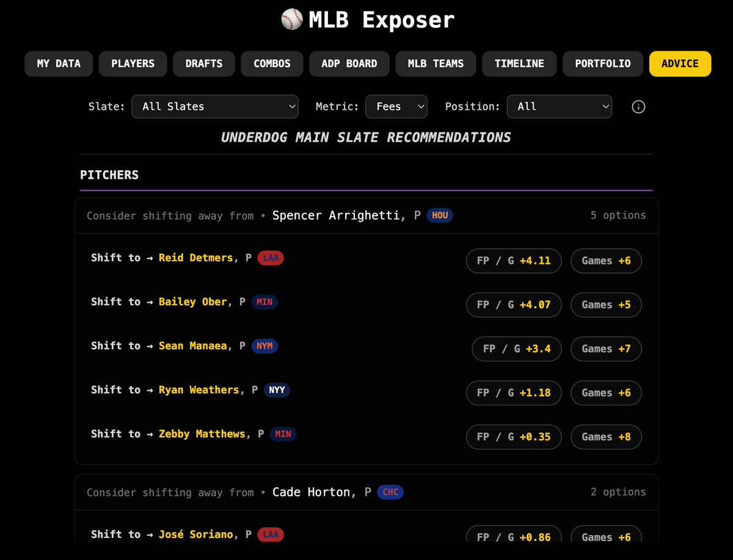
Task: Click the Zebby Matthews player link
Action: click(x=202, y=434)
